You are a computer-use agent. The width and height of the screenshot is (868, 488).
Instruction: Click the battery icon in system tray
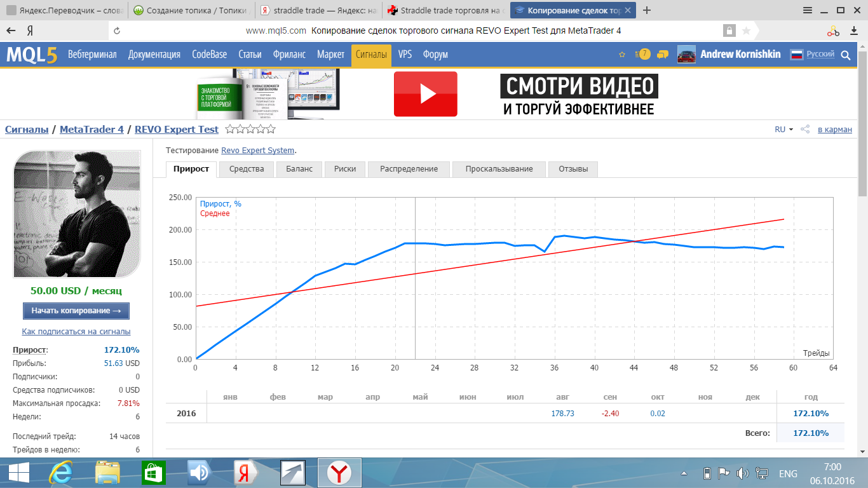click(707, 473)
